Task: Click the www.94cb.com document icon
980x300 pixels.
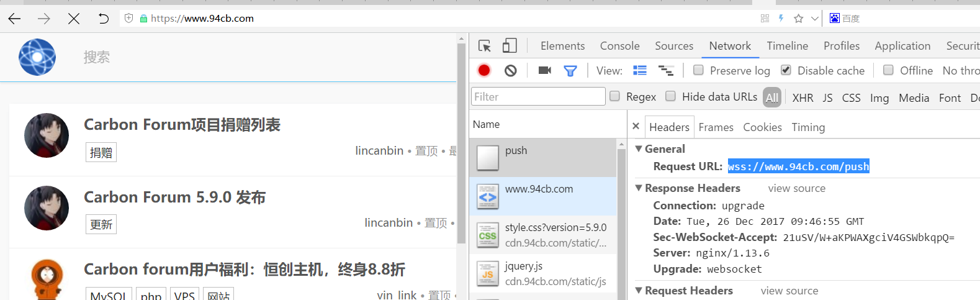Action: click(x=488, y=196)
